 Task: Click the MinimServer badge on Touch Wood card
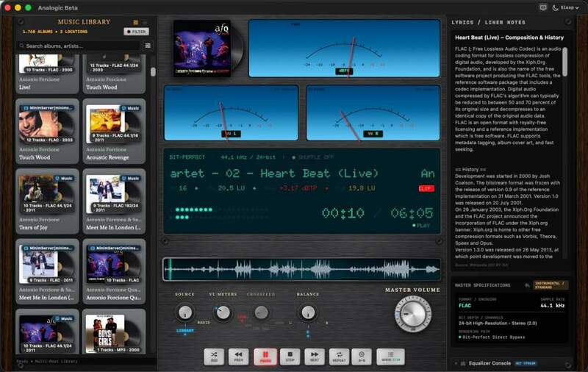[47, 108]
